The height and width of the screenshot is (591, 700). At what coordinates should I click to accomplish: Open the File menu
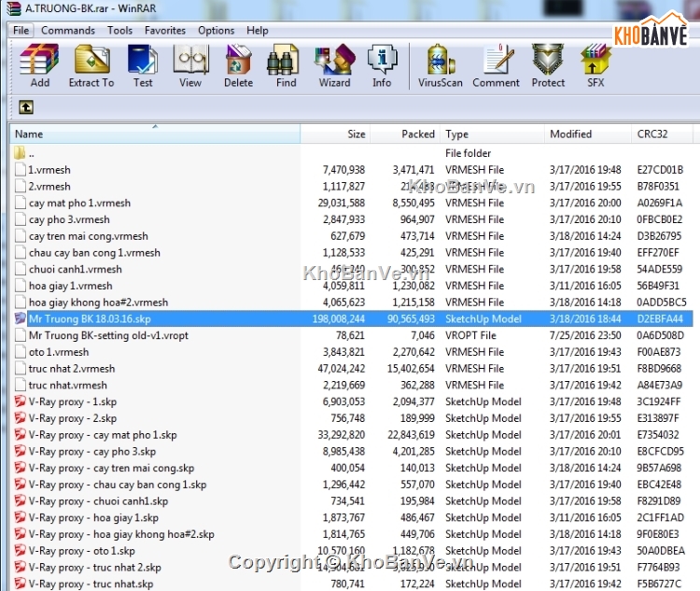(x=21, y=31)
